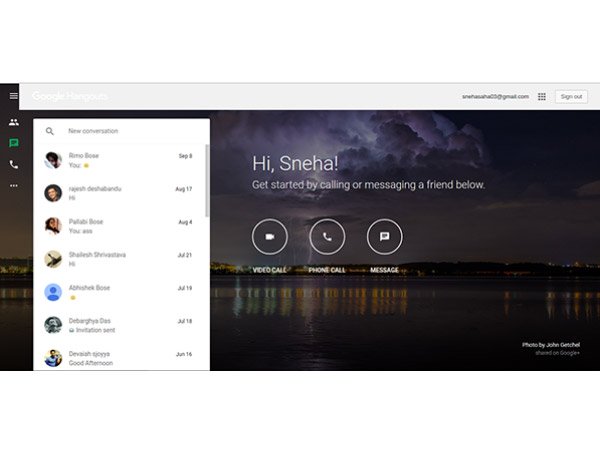Open the Contacts sidebar icon
The image size is (600, 450).
click(x=14, y=122)
